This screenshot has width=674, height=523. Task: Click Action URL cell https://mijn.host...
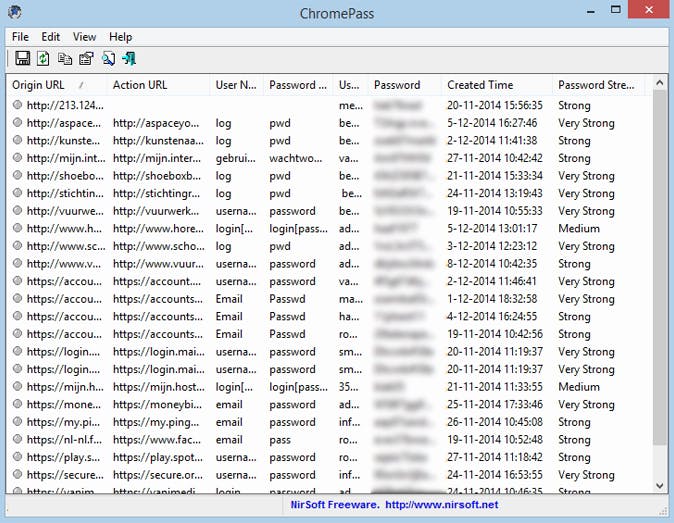pyautogui.click(x=159, y=387)
